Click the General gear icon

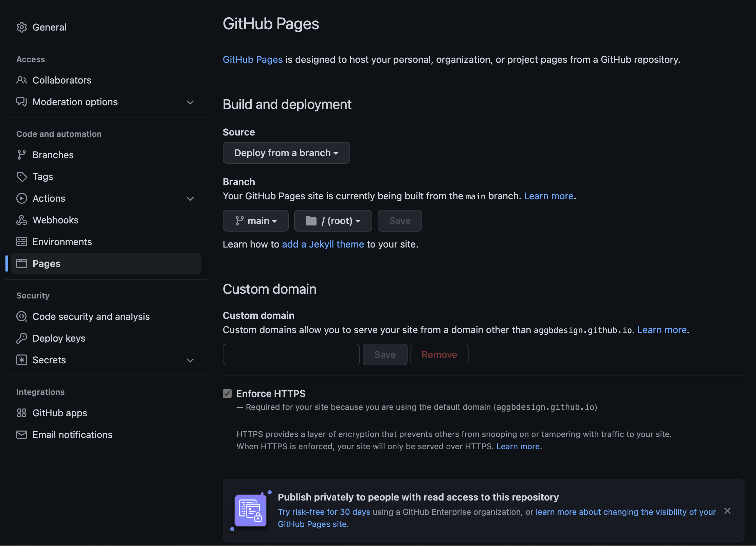pyautogui.click(x=22, y=27)
